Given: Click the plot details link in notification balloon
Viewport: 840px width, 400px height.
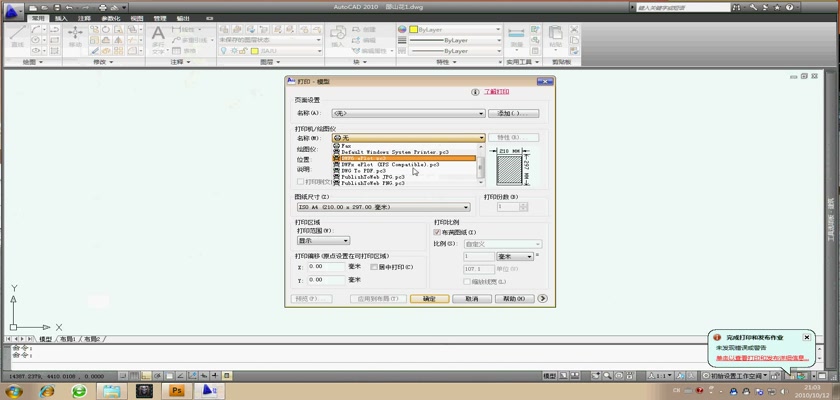Looking at the screenshot, I should point(762,358).
